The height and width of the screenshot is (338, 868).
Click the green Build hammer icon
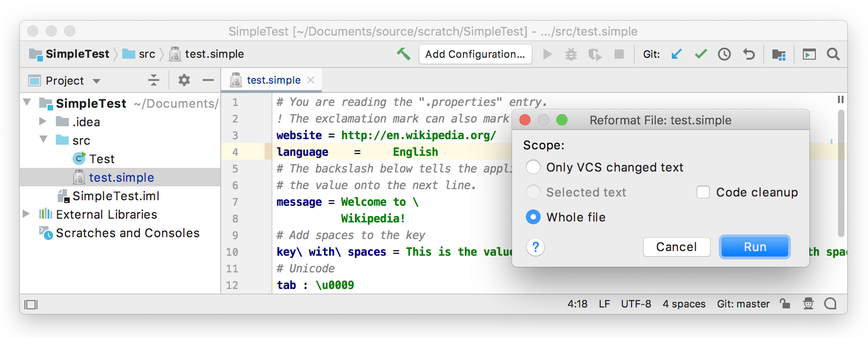tap(404, 54)
